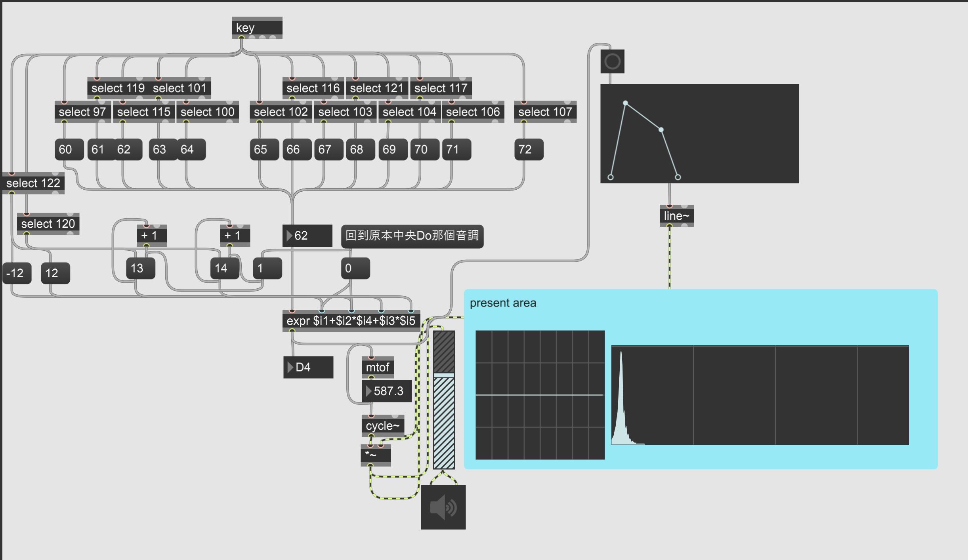Click message box 0 reset
The width and height of the screenshot is (968, 560).
355,268
